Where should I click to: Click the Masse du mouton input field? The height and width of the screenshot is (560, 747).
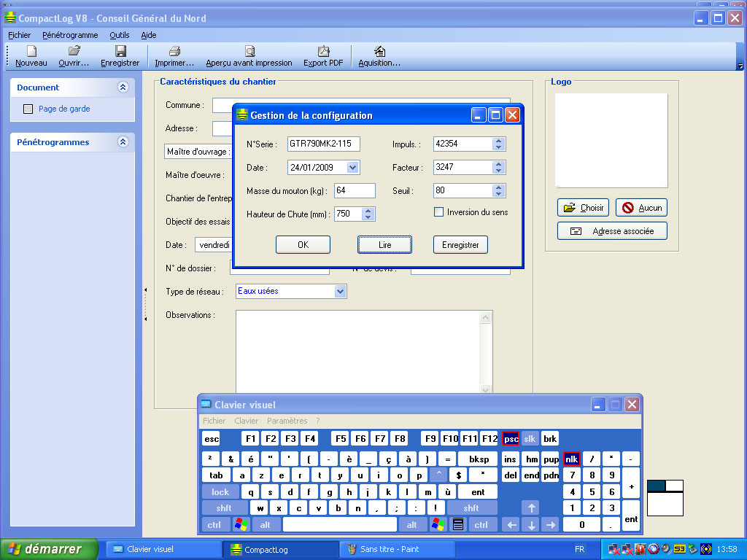coord(355,190)
